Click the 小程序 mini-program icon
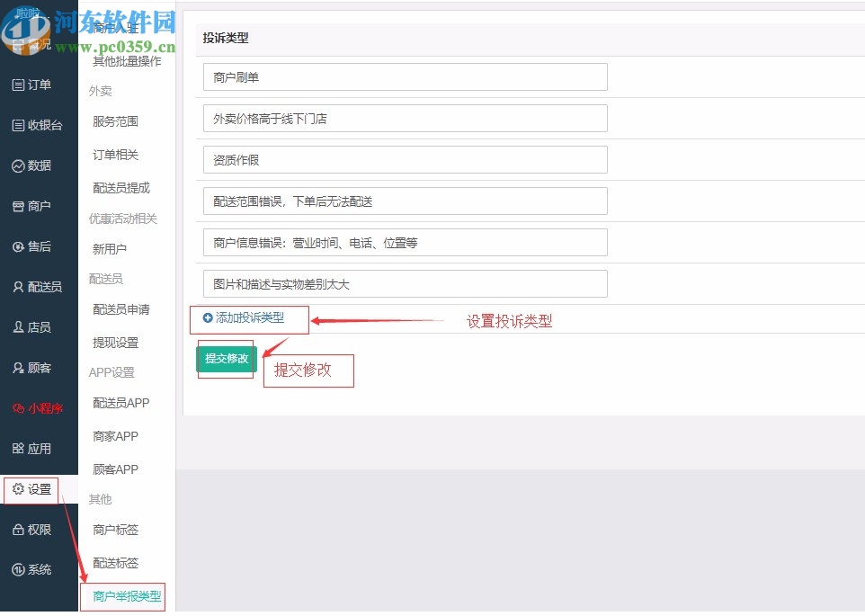The width and height of the screenshot is (865, 616). [38, 408]
